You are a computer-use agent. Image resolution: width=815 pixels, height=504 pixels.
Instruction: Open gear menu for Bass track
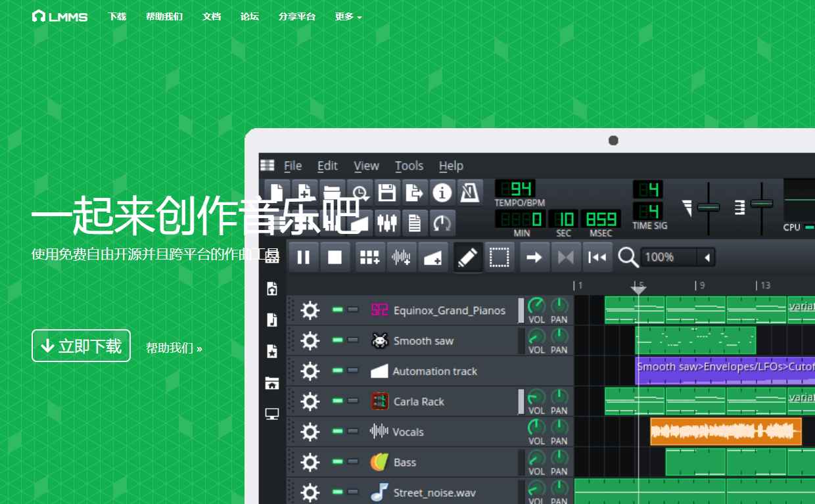coord(310,461)
